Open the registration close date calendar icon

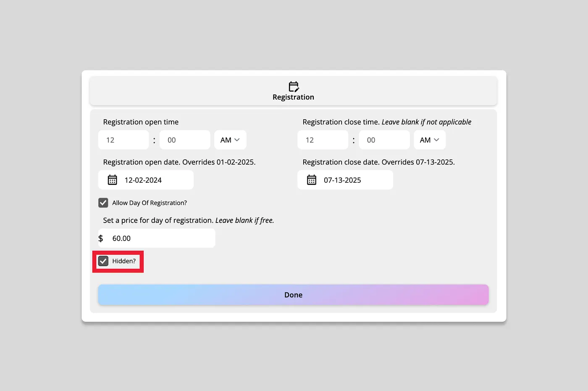[311, 180]
